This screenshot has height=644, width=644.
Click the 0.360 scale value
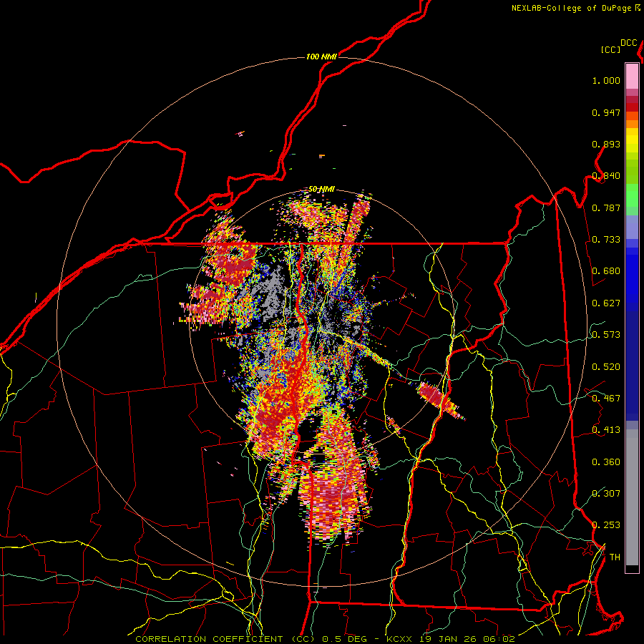click(x=606, y=462)
